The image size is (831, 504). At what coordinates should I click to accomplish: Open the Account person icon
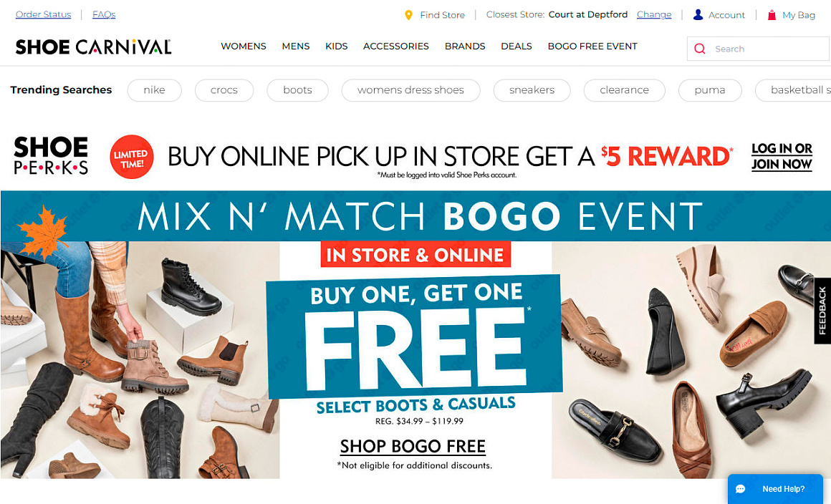tap(698, 15)
